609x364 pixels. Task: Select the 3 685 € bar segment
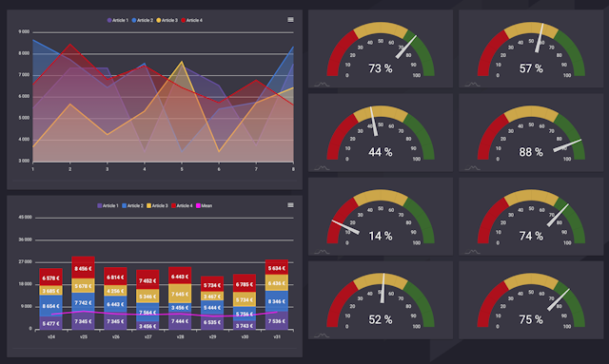coord(50,291)
